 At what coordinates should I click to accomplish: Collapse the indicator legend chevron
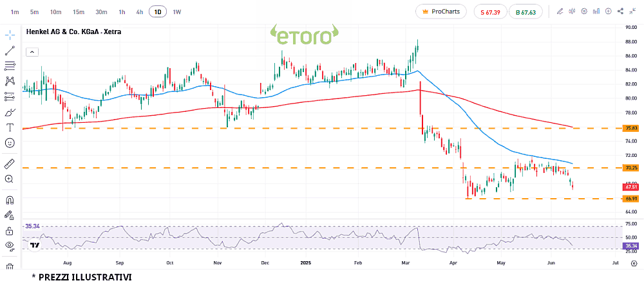point(32,51)
